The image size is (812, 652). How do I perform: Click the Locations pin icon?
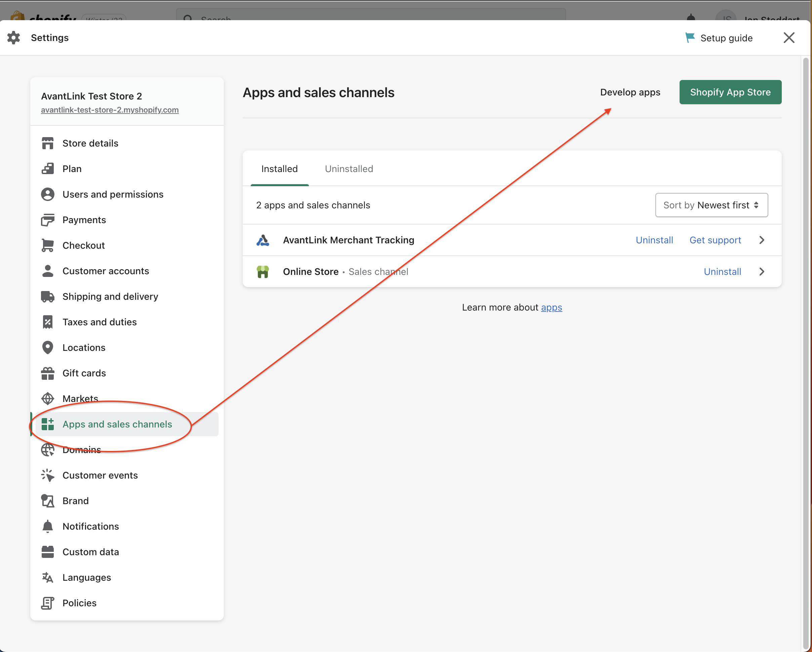coord(48,348)
